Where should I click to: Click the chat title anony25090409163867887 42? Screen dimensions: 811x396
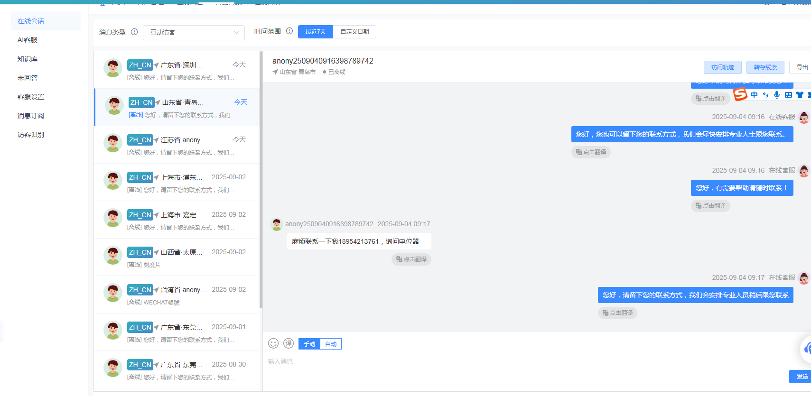tap(323, 61)
